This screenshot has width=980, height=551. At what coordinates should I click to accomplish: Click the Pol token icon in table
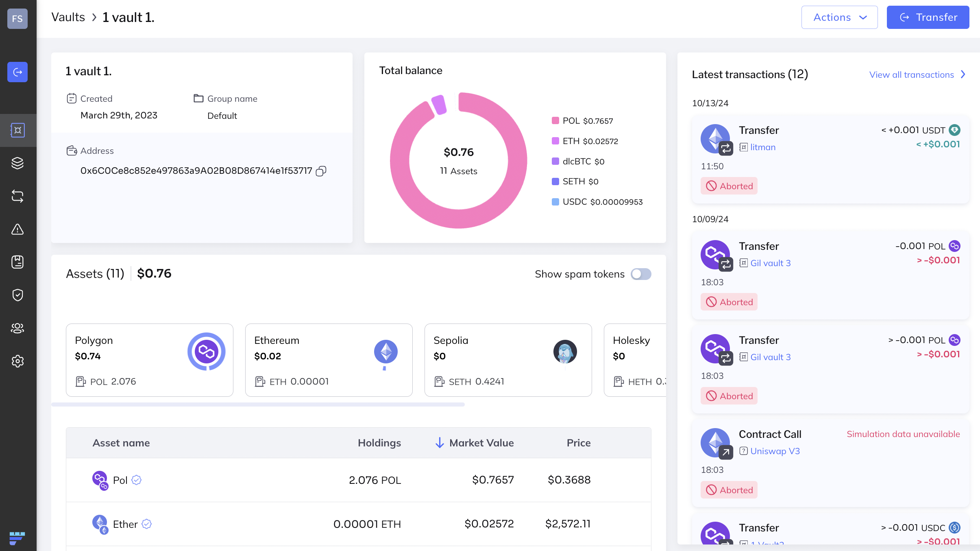tap(100, 480)
